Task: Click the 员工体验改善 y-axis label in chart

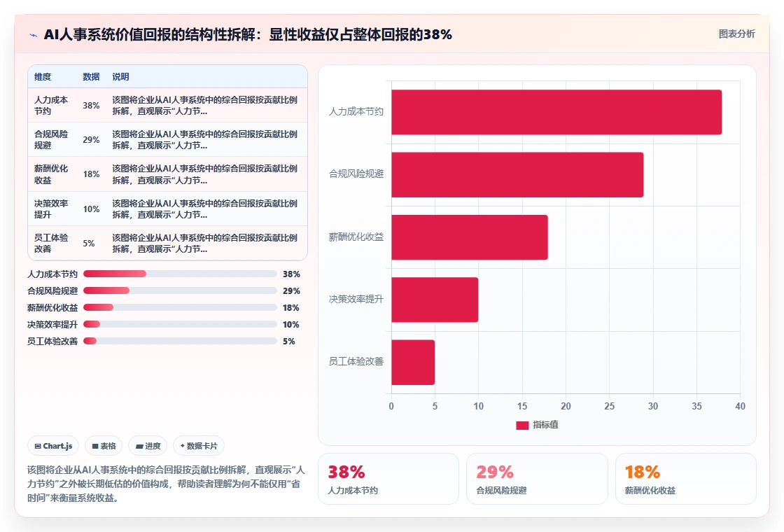Action: (356, 361)
